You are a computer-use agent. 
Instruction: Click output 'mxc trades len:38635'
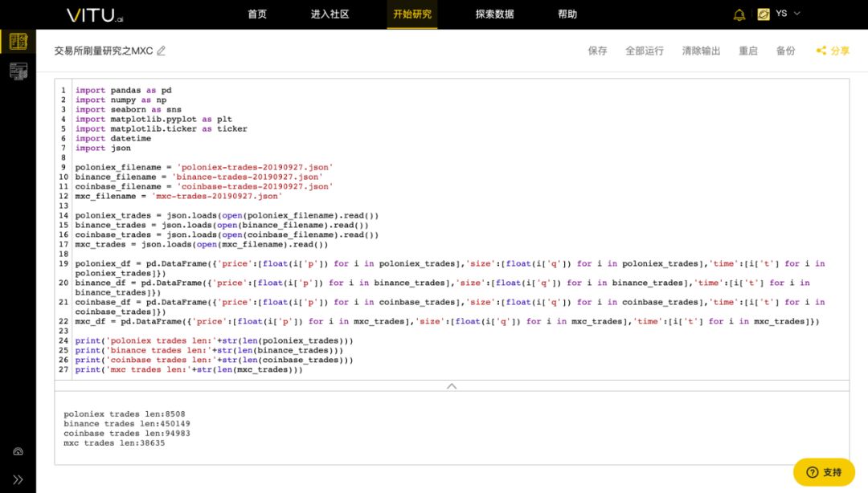pos(114,443)
